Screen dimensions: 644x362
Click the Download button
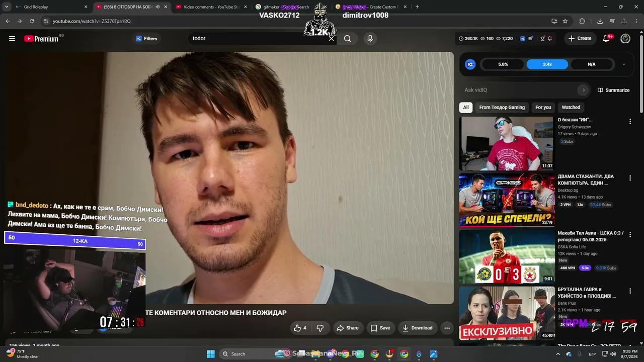coord(417,328)
